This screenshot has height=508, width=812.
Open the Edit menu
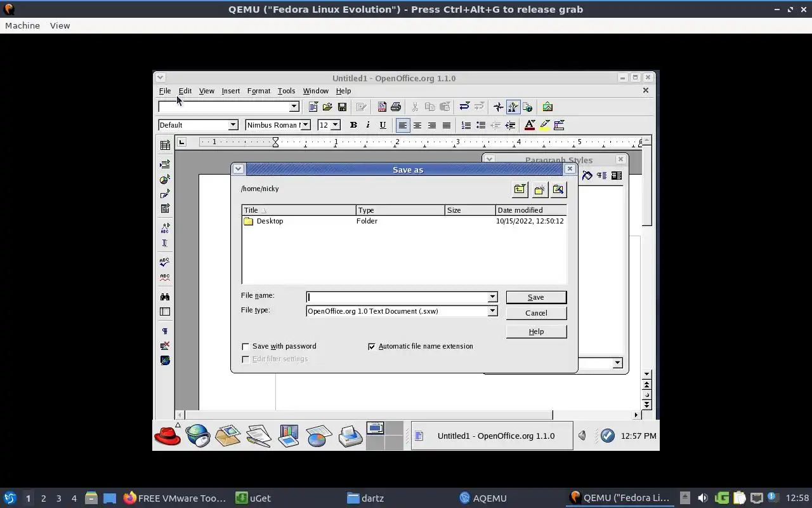(185, 91)
